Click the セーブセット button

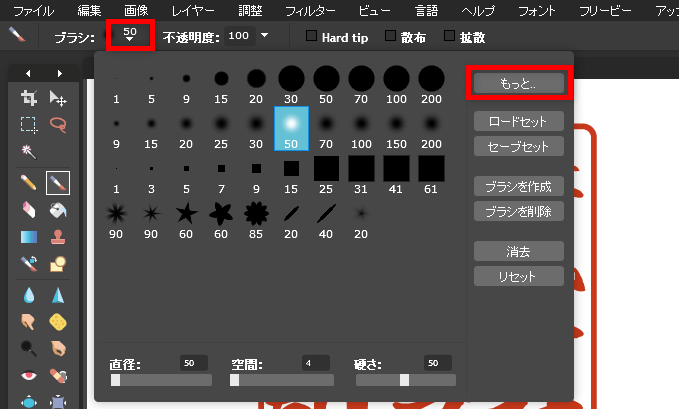[x=519, y=146]
